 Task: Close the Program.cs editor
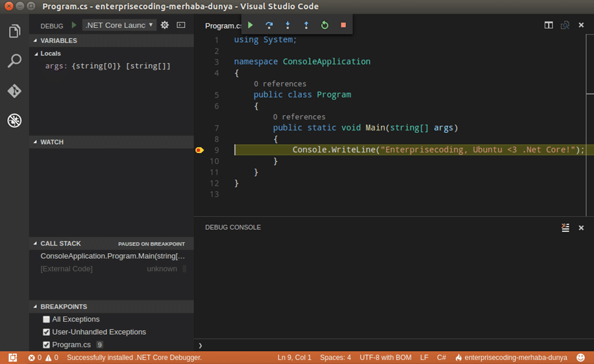[x=581, y=25]
